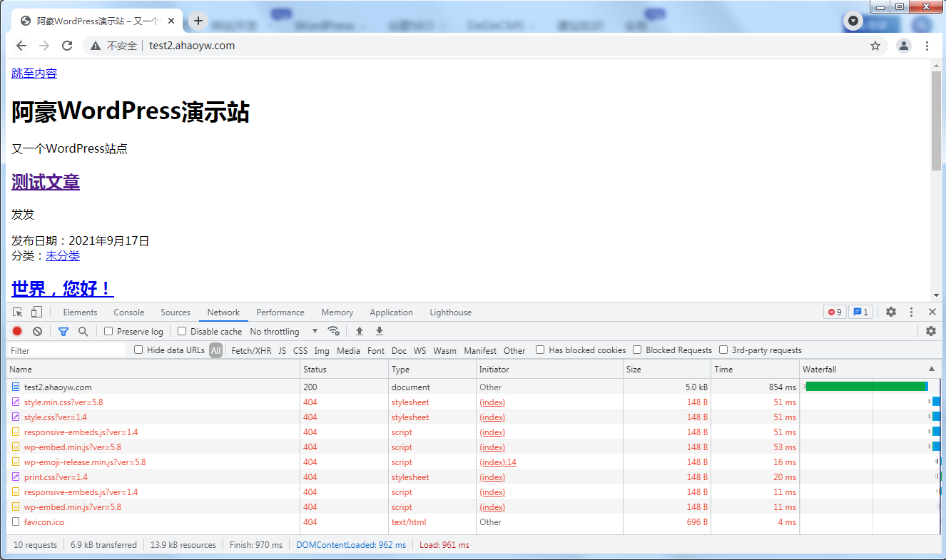Check the Disable cache option
Image resolution: width=946 pixels, height=560 pixels.
point(182,331)
